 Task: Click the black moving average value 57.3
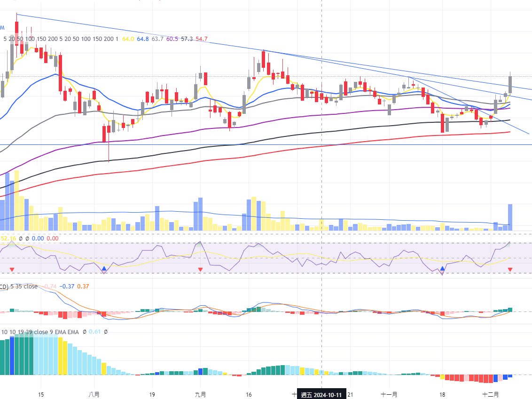(x=187, y=39)
